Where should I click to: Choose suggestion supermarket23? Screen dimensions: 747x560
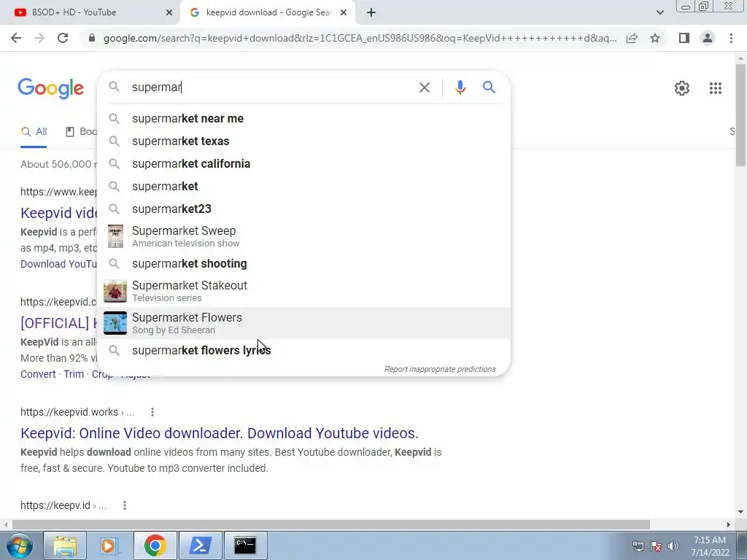[304, 209]
